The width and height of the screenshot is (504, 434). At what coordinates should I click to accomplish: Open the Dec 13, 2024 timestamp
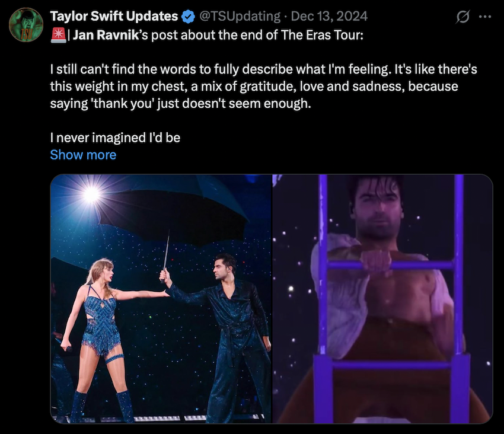tap(329, 16)
